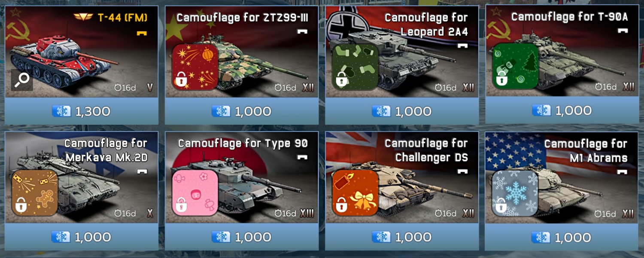The image size is (644, 258).
Task: Select the snowflake camouflage icon for M1 Abrams
Action: tap(515, 193)
